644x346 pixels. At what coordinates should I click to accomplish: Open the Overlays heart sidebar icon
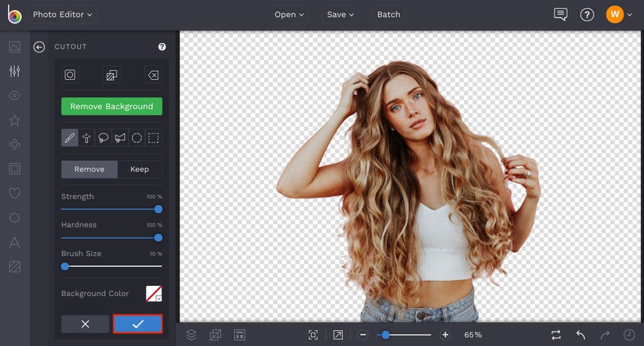pos(14,193)
